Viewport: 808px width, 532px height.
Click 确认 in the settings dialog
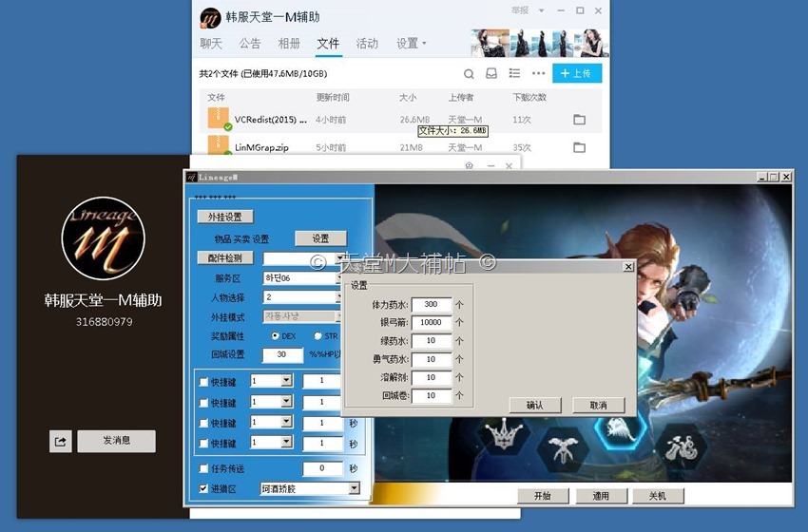(x=535, y=406)
